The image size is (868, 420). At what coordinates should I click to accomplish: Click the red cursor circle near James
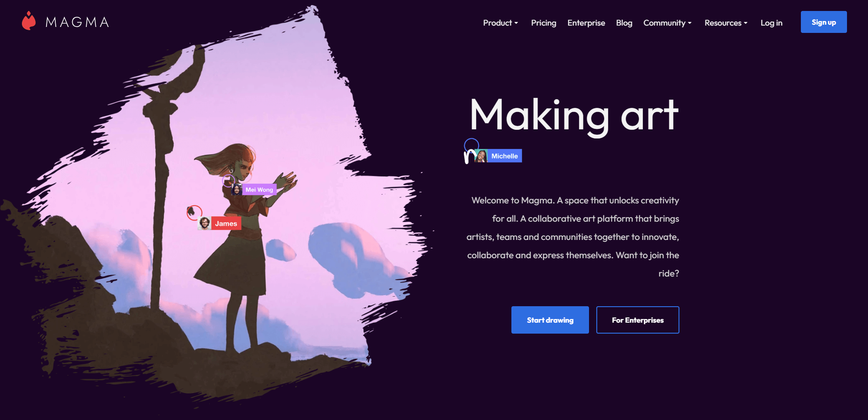195,213
